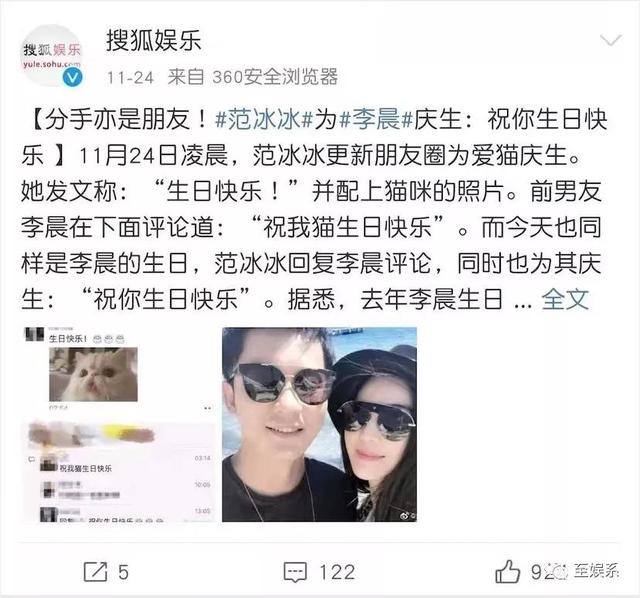Screen dimensions: 640x598
Task: Open the comments bubble icon
Action: point(295,572)
